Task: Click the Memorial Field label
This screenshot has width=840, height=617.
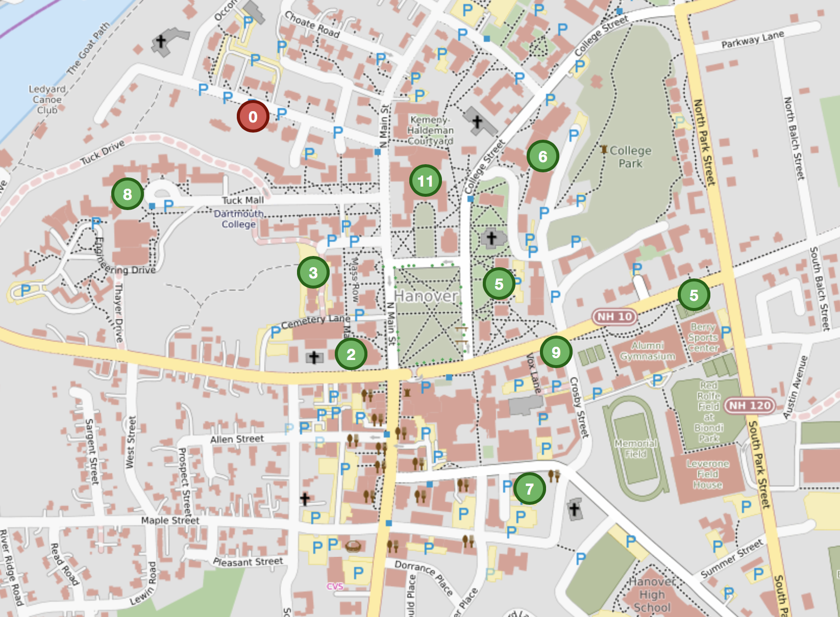Action: (x=636, y=448)
